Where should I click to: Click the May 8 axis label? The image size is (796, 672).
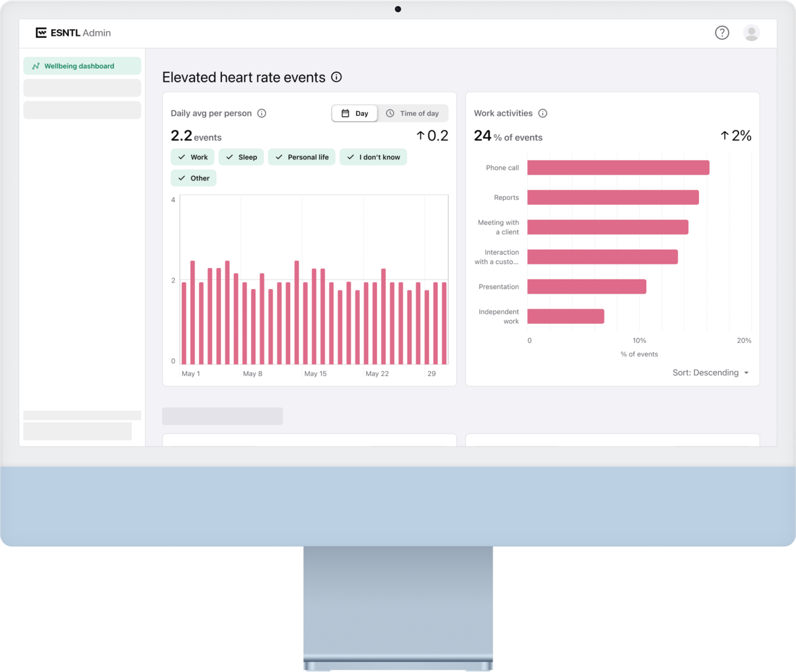coord(253,374)
